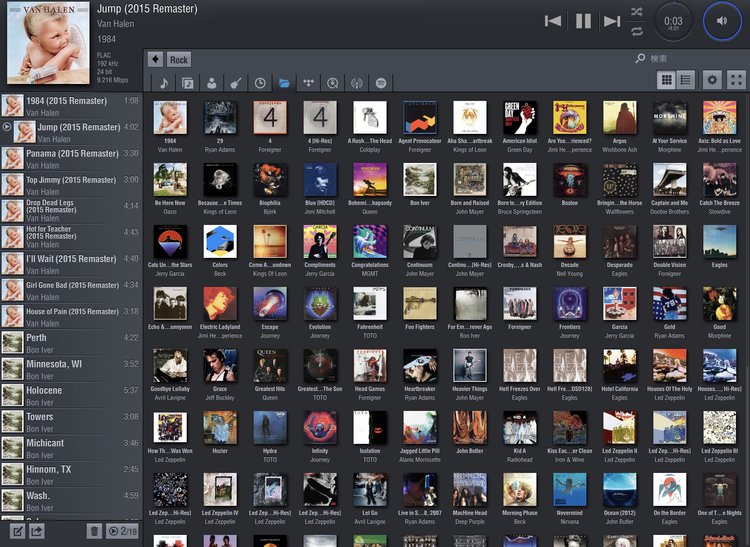Open the internet radio tab

click(x=357, y=83)
